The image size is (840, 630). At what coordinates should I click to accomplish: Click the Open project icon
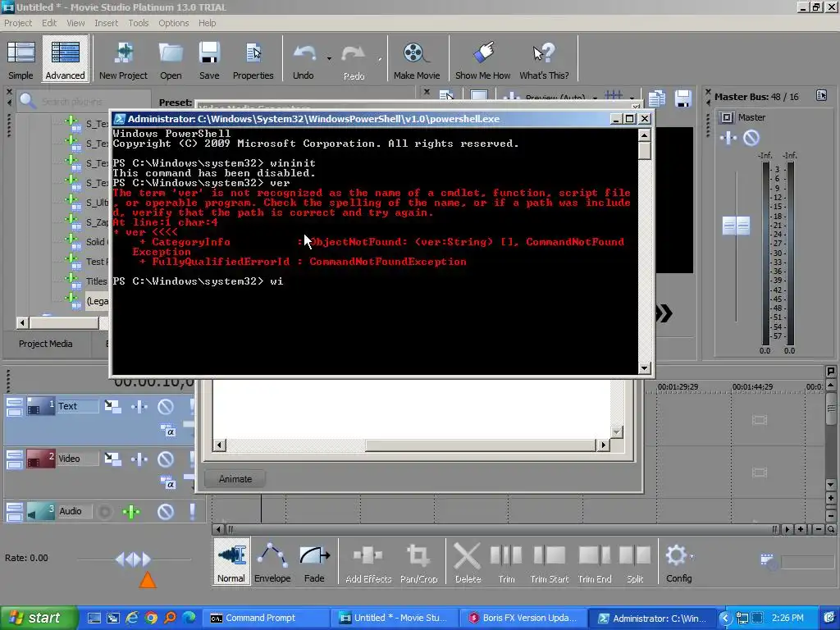(x=171, y=59)
